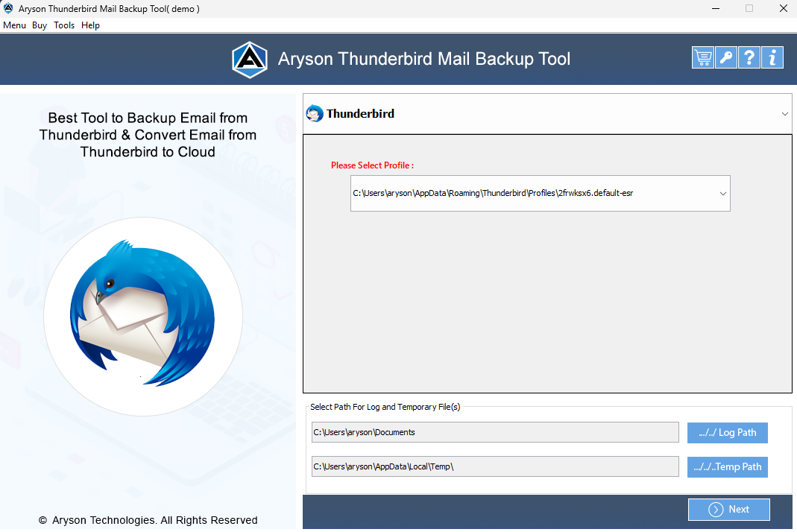Click the app icon in title bar
The height and width of the screenshot is (532, 797).
tap(8, 8)
